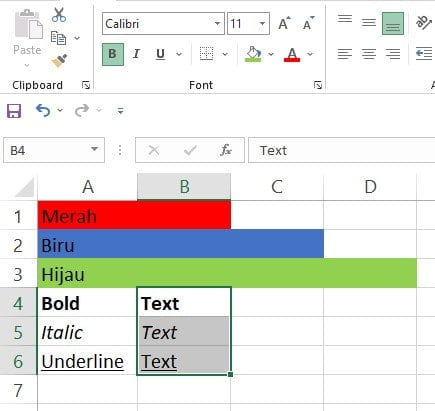Cancel formula entry X button

(x=154, y=150)
